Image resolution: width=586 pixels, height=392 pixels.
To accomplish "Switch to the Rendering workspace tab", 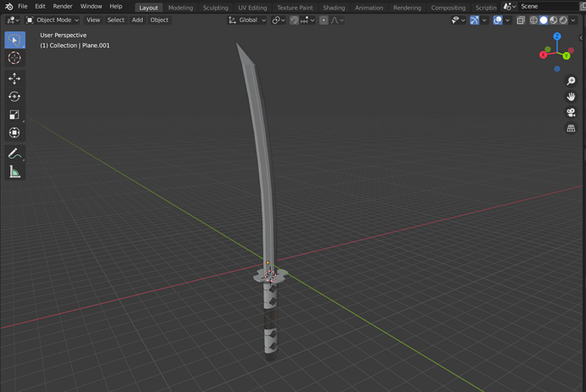I will pos(407,8).
